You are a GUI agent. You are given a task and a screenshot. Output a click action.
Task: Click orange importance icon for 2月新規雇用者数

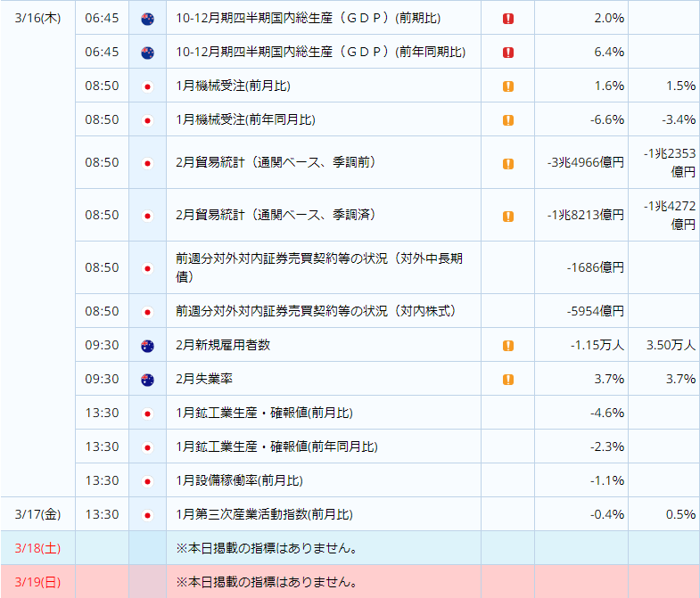(x=508, y=346)
